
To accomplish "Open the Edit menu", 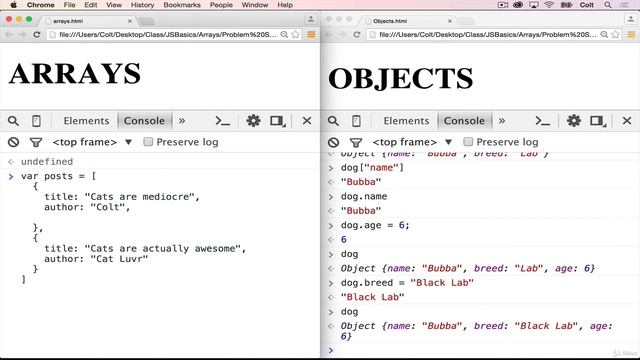I will (91, 5).
